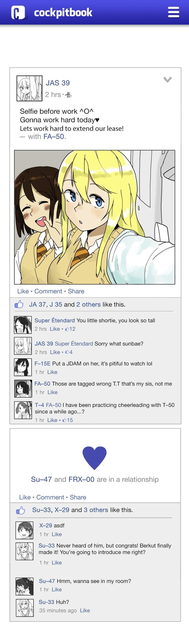This screenshot has height=644, width=189.
Task: Open FRX-00 profile from relationship post
Action: pyautogui.click(x=81, y=479)
